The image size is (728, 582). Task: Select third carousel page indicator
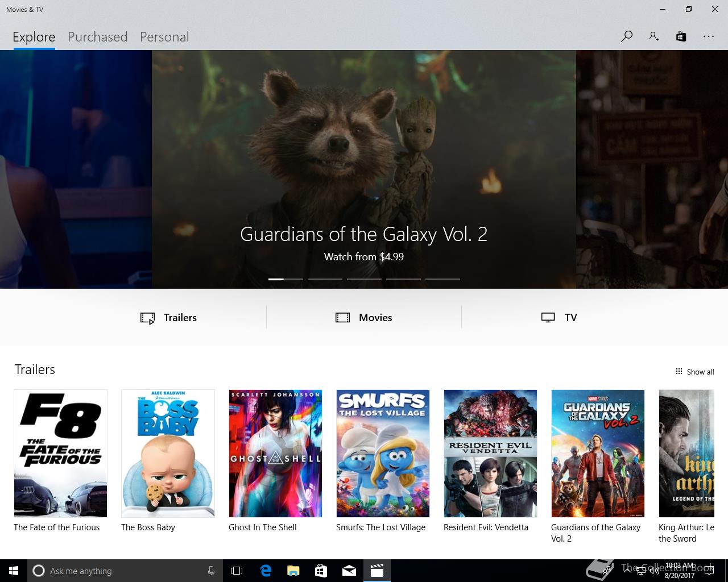click(x=364, y=279)
